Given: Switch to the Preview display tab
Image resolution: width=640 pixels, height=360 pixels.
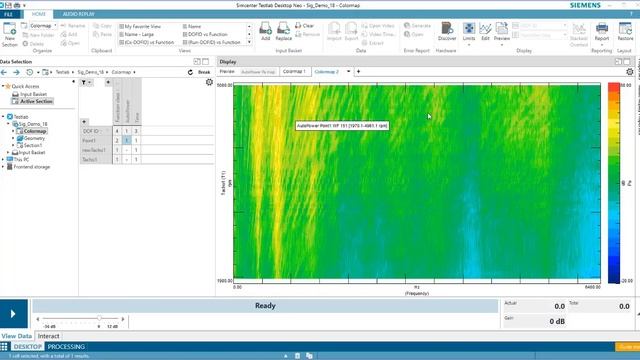Looking at the screenshot, I should (x=227, y=71).
